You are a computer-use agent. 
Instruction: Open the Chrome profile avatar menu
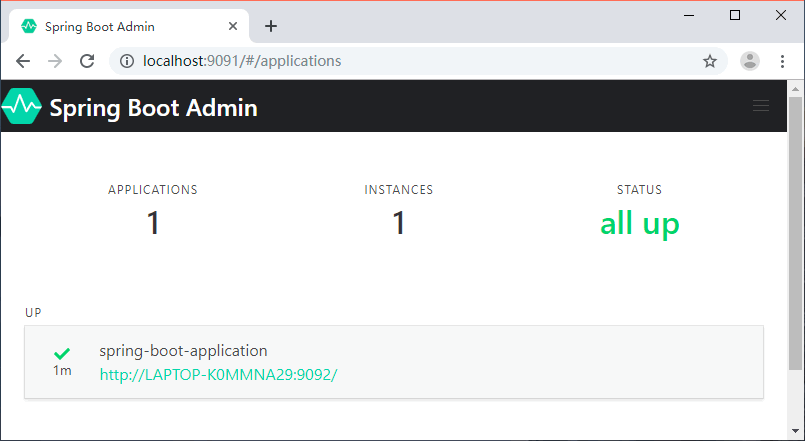click(750, 61)
